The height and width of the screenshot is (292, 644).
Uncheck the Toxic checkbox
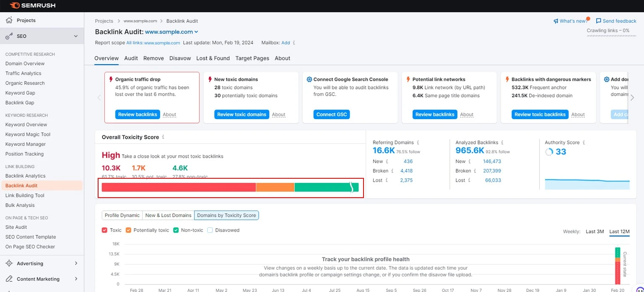tap(105, 230)
